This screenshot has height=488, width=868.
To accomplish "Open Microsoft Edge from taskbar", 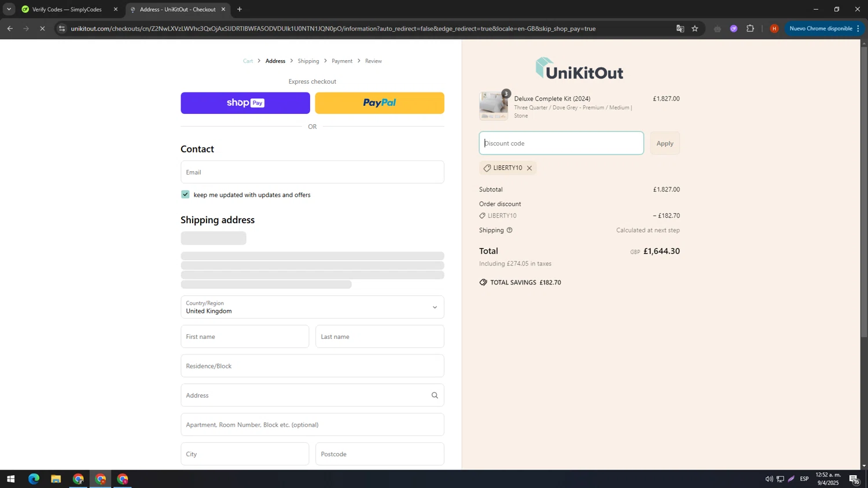I will (34, 479).
